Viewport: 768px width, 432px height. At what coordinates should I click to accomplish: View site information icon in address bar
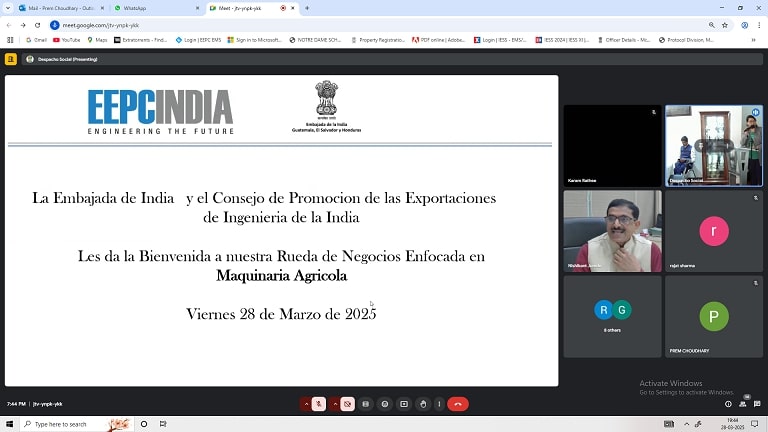pos(55,25)
